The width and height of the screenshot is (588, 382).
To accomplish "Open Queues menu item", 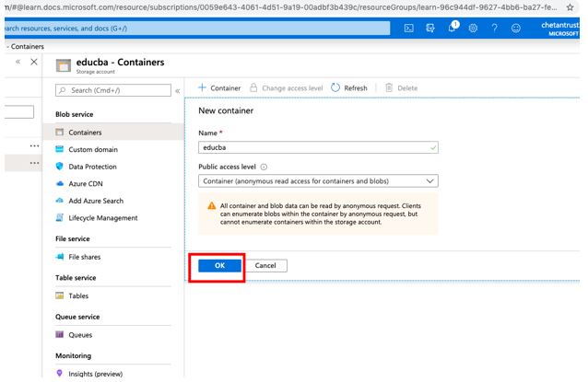I will [80, 335].
